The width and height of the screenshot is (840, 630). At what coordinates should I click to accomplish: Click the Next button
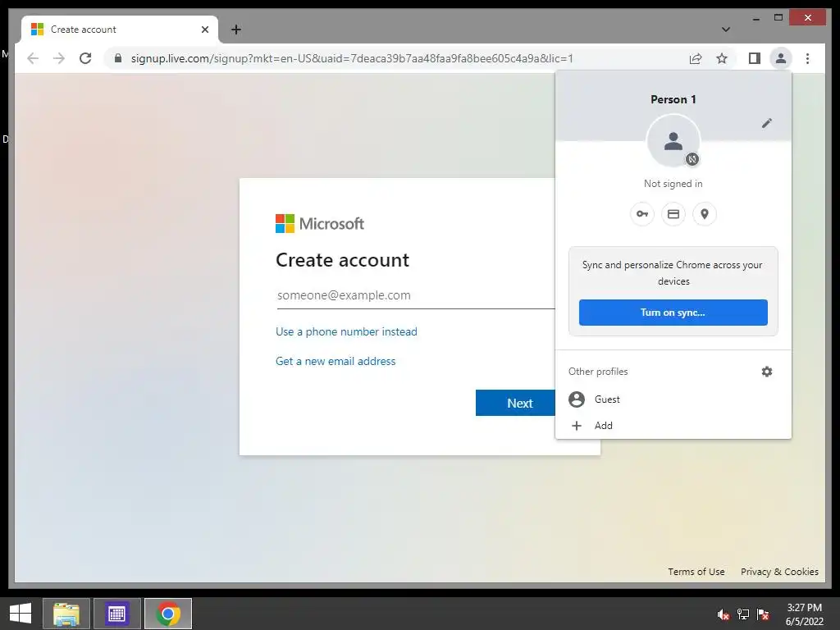point(515,403)
